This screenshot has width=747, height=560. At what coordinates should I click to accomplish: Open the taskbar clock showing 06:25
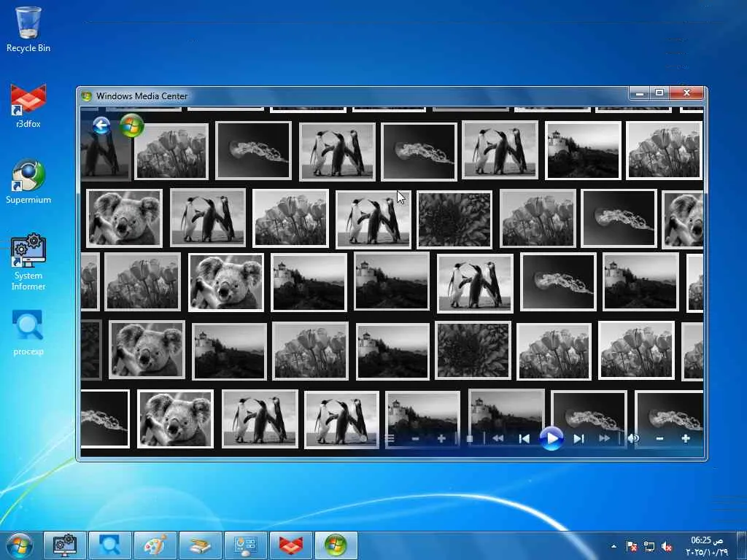(708, 546)
